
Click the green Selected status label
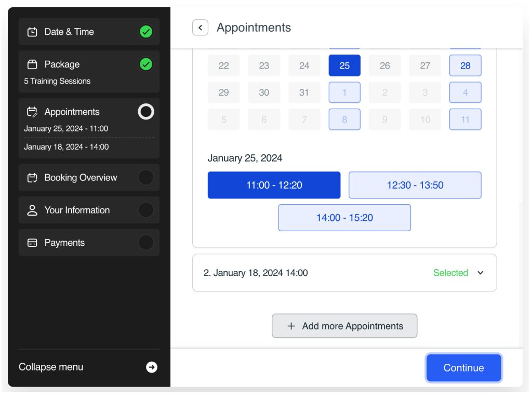(450, 273)
